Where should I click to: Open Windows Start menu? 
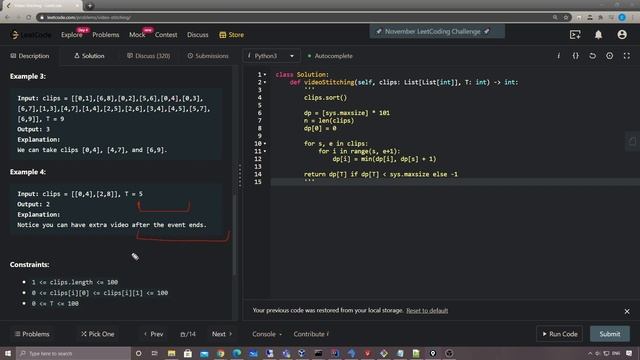[8, 353]
